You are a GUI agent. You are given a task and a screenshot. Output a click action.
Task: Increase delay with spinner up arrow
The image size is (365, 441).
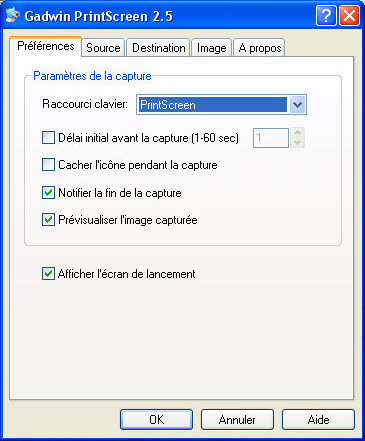(x=298, y=133)
